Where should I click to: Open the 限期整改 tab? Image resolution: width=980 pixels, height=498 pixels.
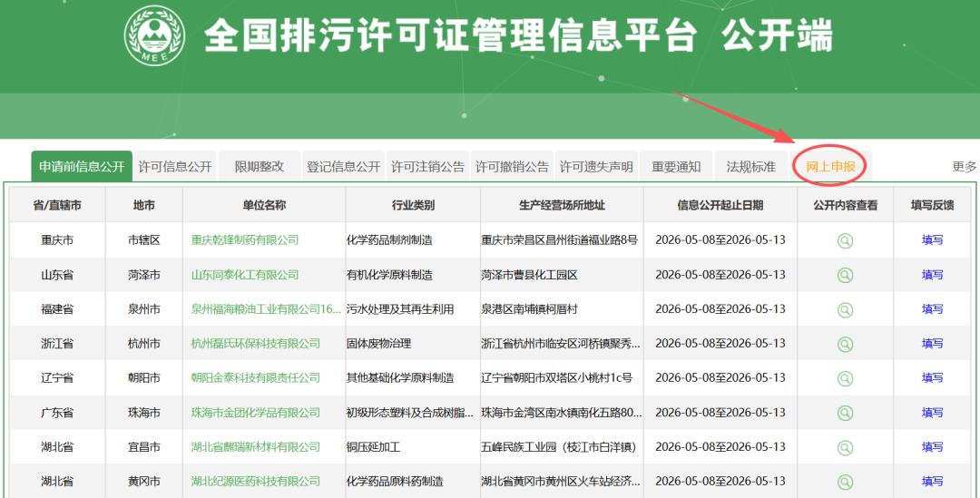point(260,167)
